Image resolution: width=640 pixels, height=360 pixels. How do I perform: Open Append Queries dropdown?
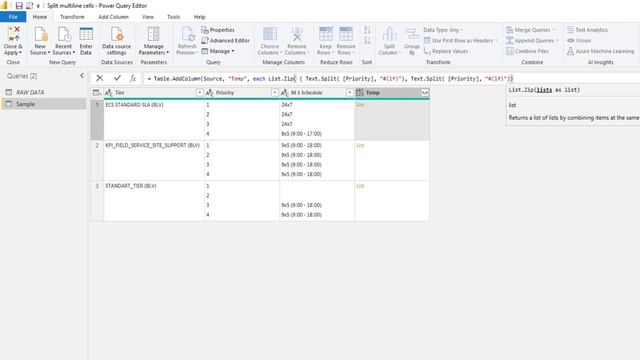click(532, 40)
